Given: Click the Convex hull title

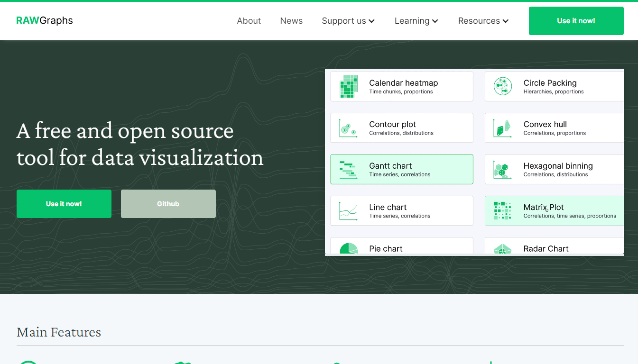Looking at the screenshot, I should point(546,124).
